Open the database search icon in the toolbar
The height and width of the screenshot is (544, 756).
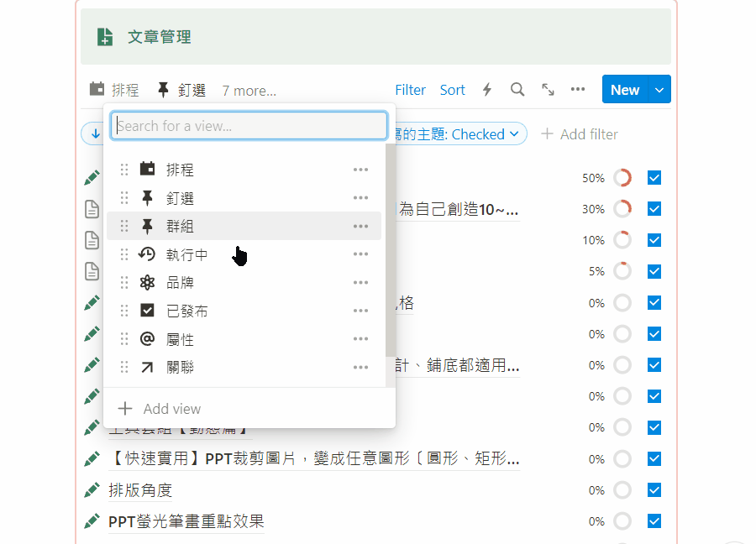517,89
